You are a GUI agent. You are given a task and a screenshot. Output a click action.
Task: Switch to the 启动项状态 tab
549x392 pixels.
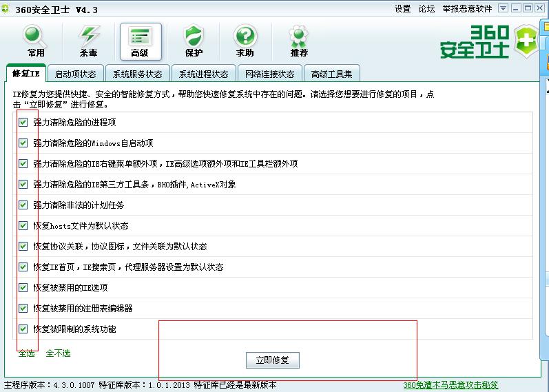pyautogui.click(x=76, y=74)
